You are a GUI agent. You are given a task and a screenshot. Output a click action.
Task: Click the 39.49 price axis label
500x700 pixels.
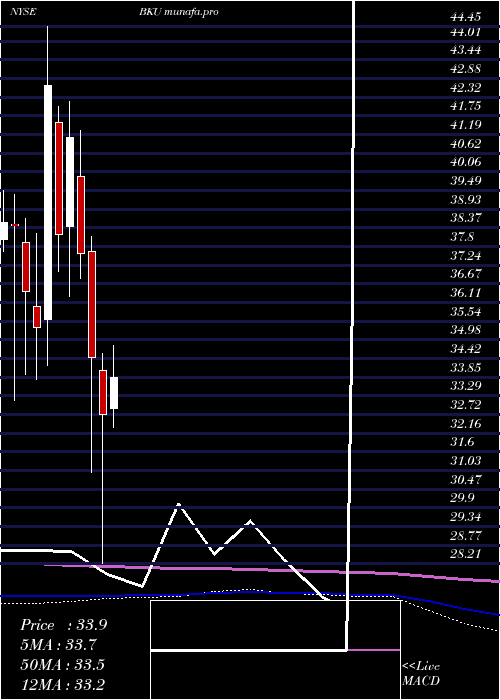[466, 180]
